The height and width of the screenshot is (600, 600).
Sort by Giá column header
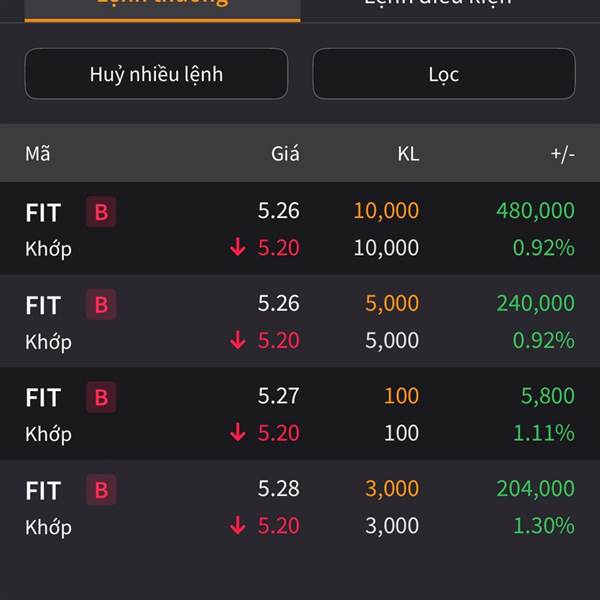pos(285,153)
